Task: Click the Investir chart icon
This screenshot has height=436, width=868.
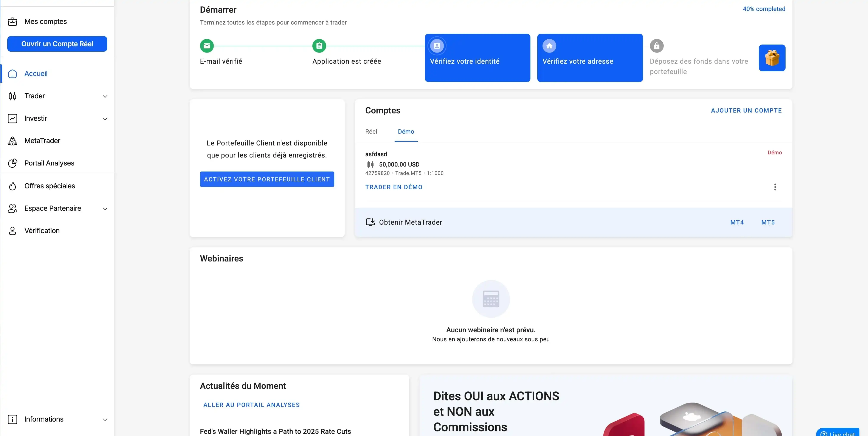Action: click(12, 119)
